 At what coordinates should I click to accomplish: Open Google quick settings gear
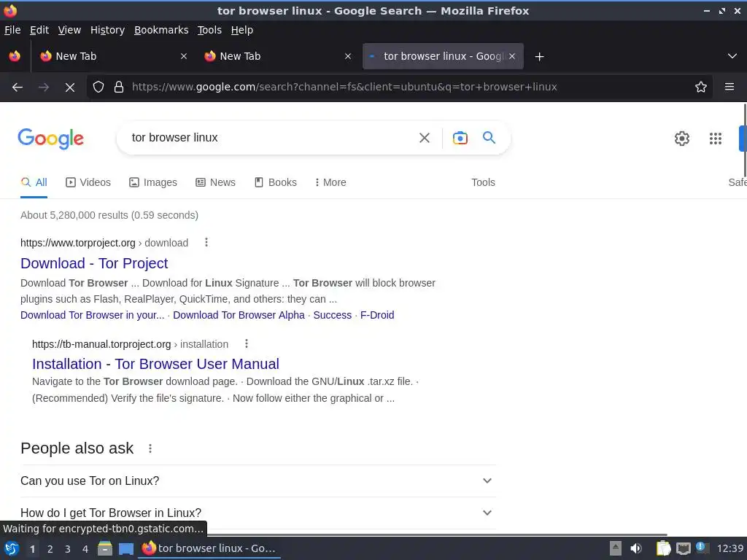682,139
